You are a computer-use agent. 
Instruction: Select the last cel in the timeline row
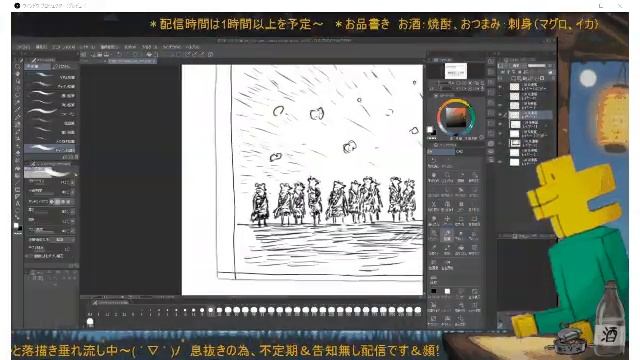click(x=418, y=311)
